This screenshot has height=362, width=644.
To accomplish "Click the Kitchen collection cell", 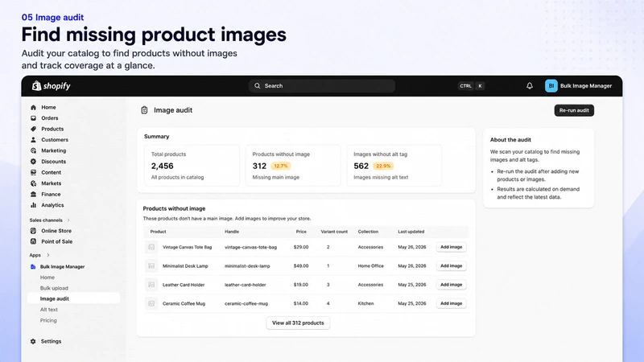I will tap(365, 304).
